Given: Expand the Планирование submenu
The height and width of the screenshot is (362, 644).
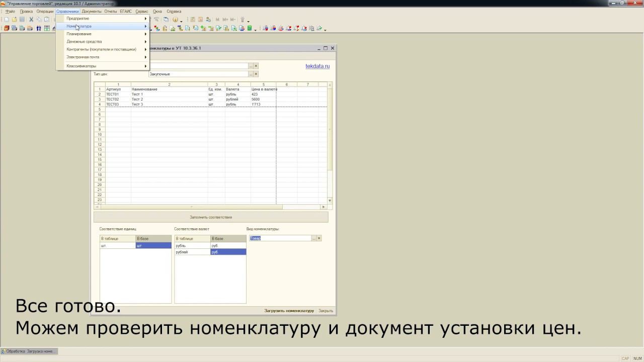Looking at the screenshot, I should point(103,34).
